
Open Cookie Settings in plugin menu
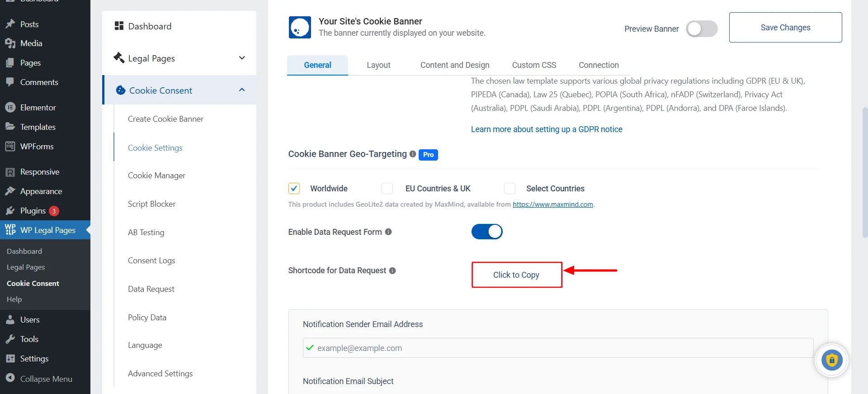tap(155, 148)
